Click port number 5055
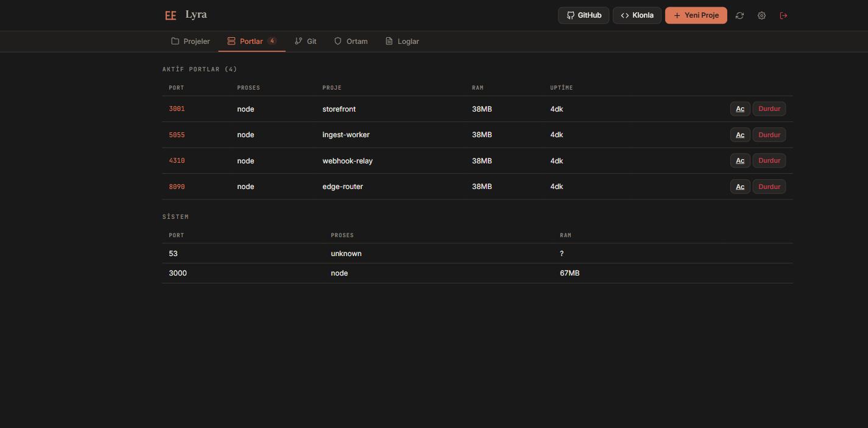Viewport: 868px width, 428px height. tap(177, 135)
